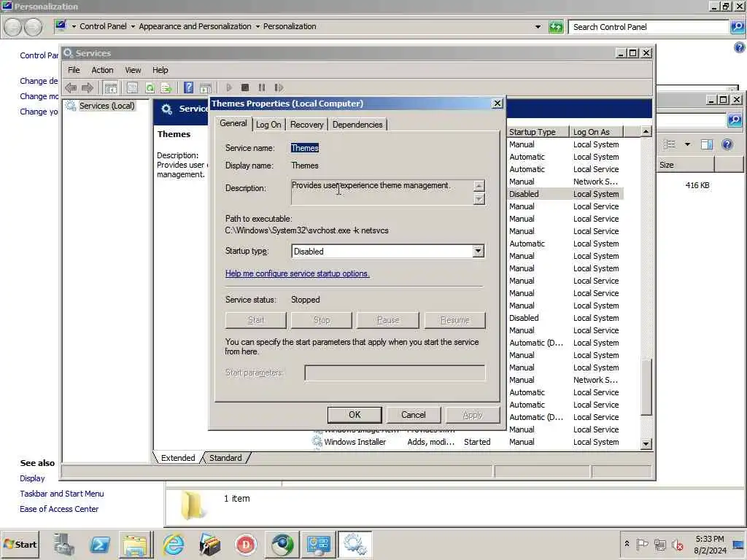The image size is (747, 560).
Task: Open the view options dropdown arrow in Explorer
Action: [x=687, y=144]
